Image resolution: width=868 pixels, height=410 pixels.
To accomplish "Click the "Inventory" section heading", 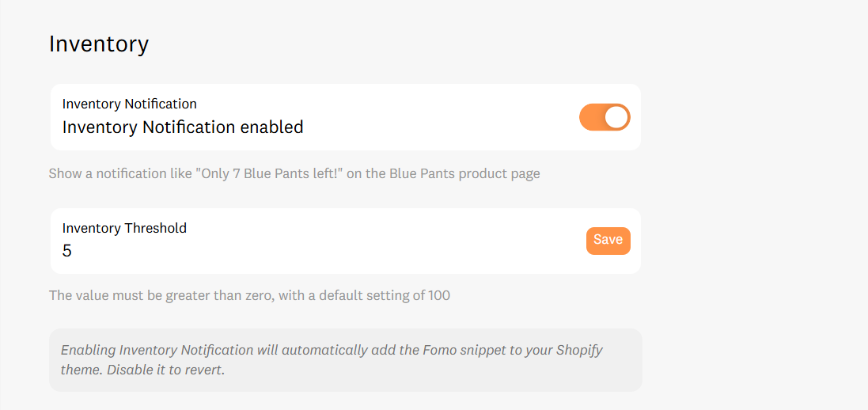I will tap(99, 44).
